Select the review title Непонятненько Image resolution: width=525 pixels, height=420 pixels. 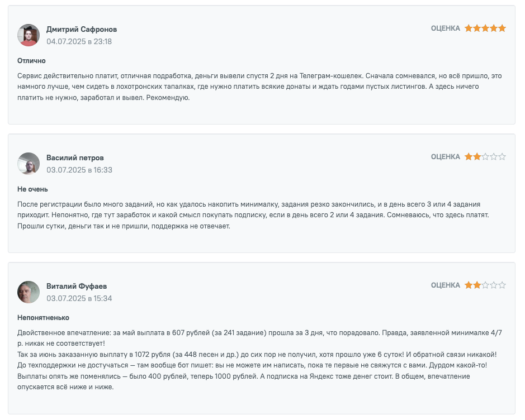point(43,317)
